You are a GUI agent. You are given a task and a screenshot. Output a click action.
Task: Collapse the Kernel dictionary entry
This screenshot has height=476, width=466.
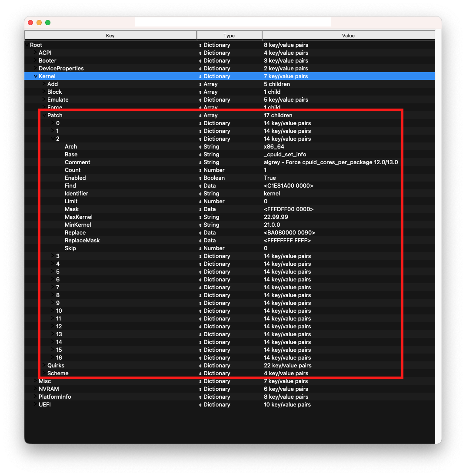coord(35,76)
